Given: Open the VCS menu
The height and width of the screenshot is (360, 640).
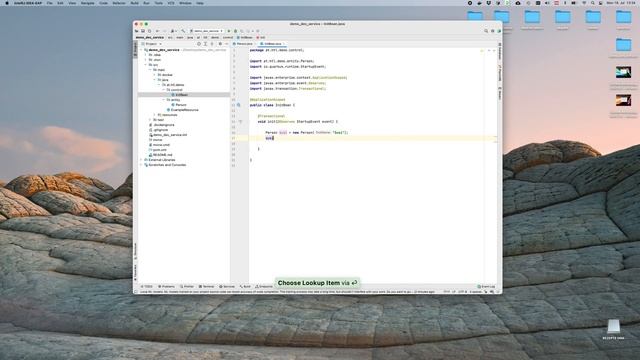Looking at the screenshot, I should [x=171, y=3].
